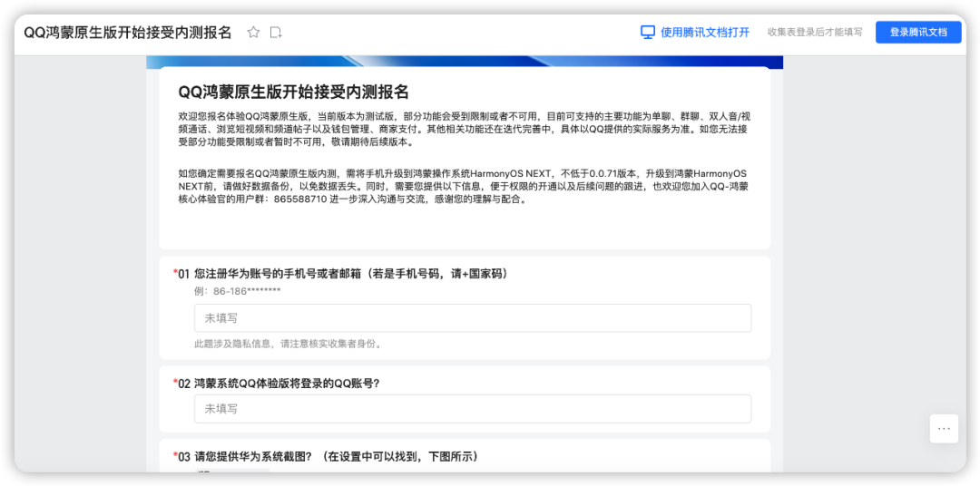Screen dimensions: 980x486
Task: Click the paragraph mentioning user group 865588710
Action: point(463,186)
